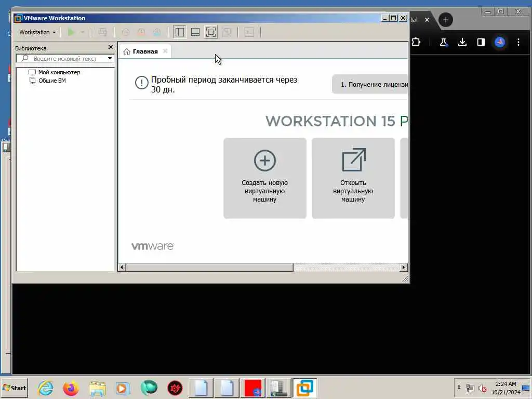Click the green Power On play icon
Viewport: 532px width, 399px height.
pos(71,32)
